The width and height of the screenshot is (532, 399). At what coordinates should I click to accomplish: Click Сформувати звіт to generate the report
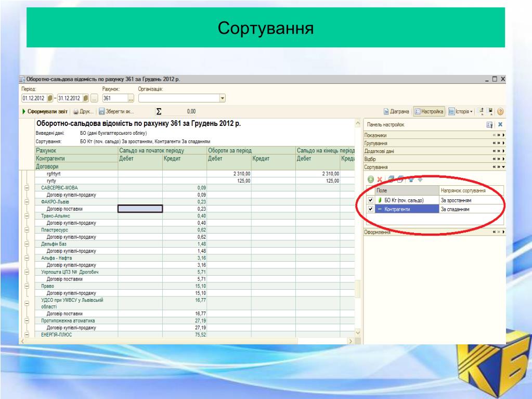click(x=45, y=111)
